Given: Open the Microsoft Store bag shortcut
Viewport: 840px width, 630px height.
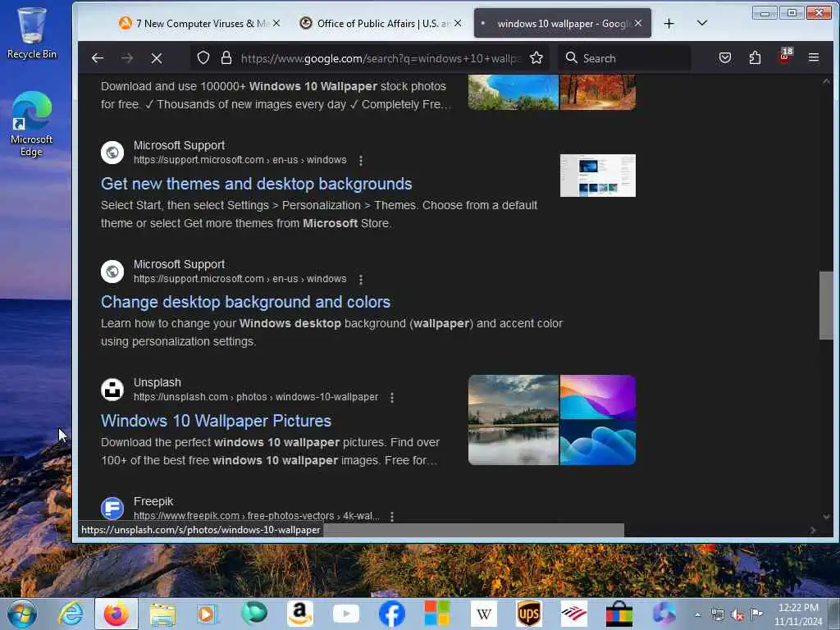Looking at the screenshot, I should point(619,614).
